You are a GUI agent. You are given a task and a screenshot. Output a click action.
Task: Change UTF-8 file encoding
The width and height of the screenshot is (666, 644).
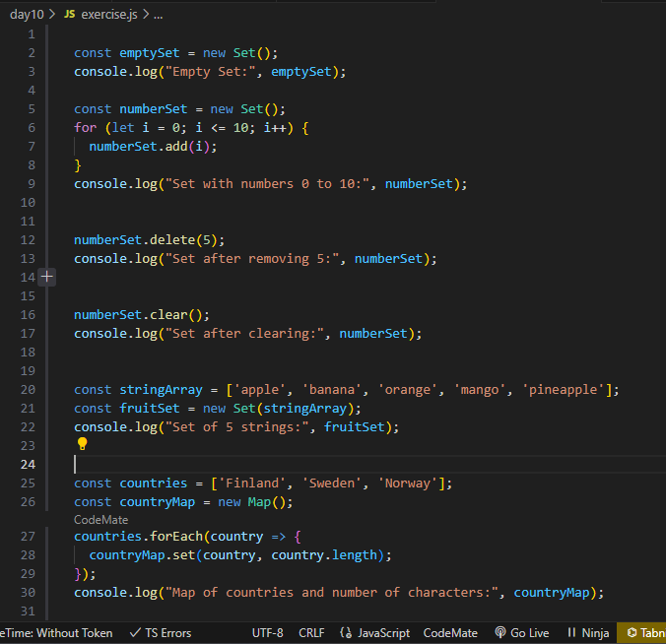268,633
